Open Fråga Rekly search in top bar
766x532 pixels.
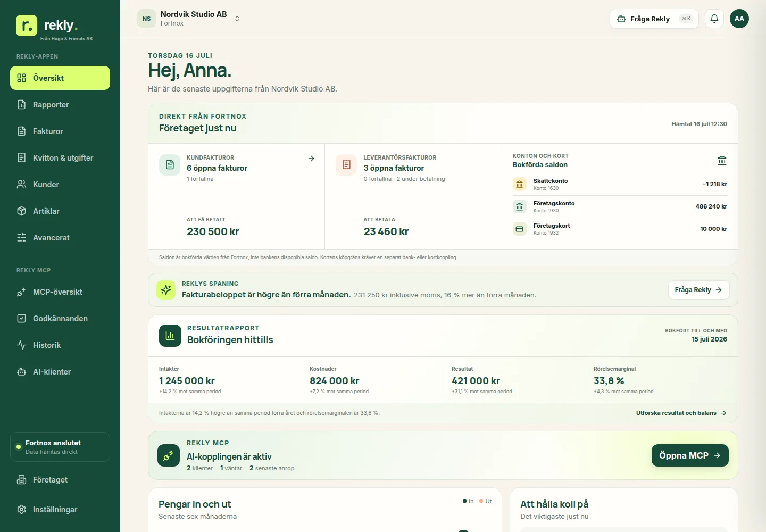point(654,19)
